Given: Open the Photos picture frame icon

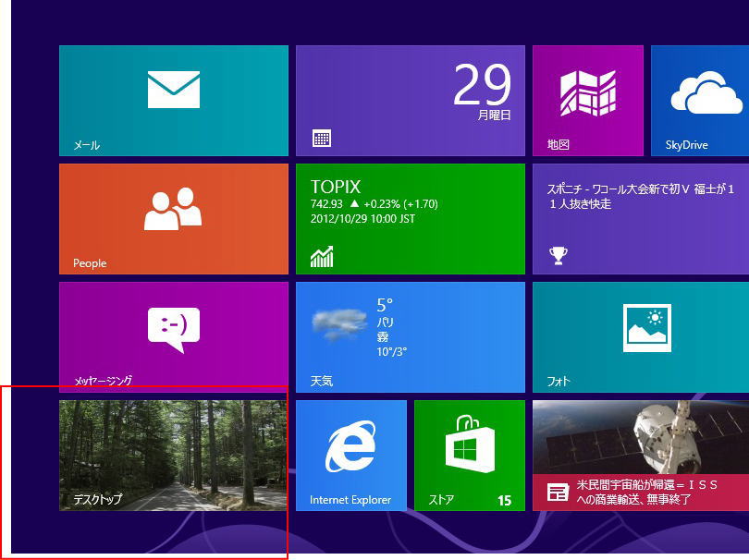Looking at the screenshot, I should pyautogui.click(x=646, y=328).
